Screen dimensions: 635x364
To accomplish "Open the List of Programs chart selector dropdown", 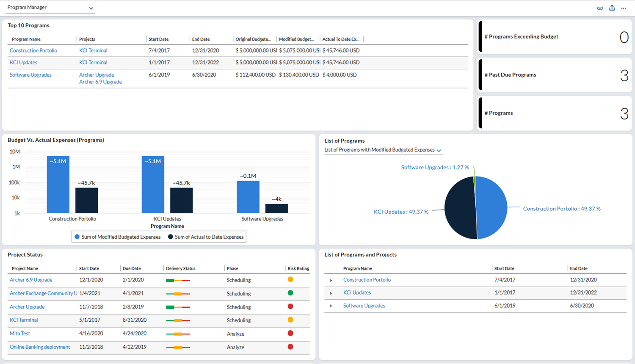I will [383, 150].
